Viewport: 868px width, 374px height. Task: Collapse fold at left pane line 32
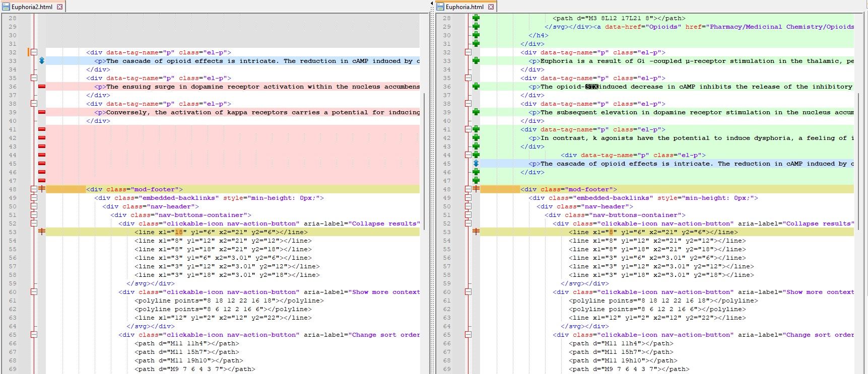(x=34, y=52)
